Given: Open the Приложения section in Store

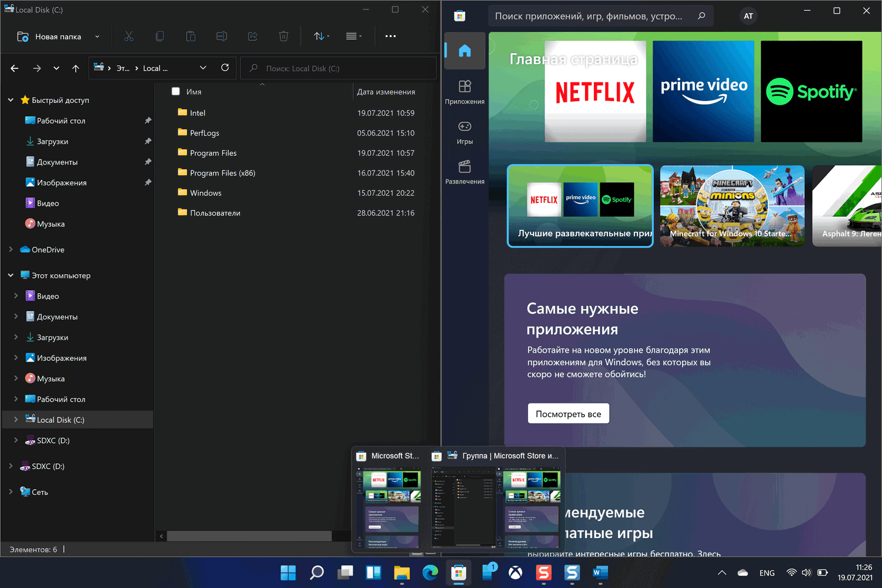Looking at the screenshot, I should [x=465, y=92].
